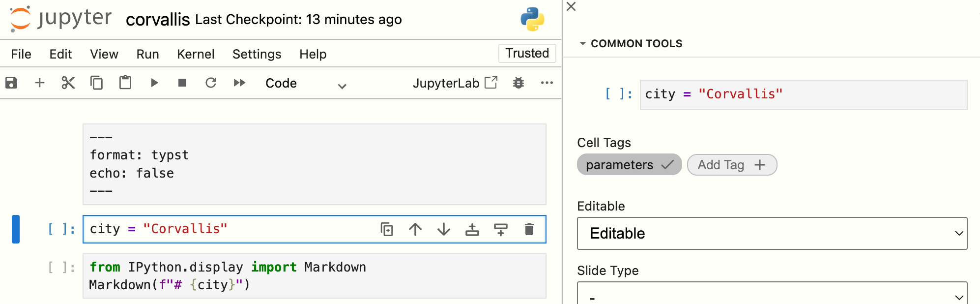Open the Kernel menu
980x304 pixels.
[196, 54]
